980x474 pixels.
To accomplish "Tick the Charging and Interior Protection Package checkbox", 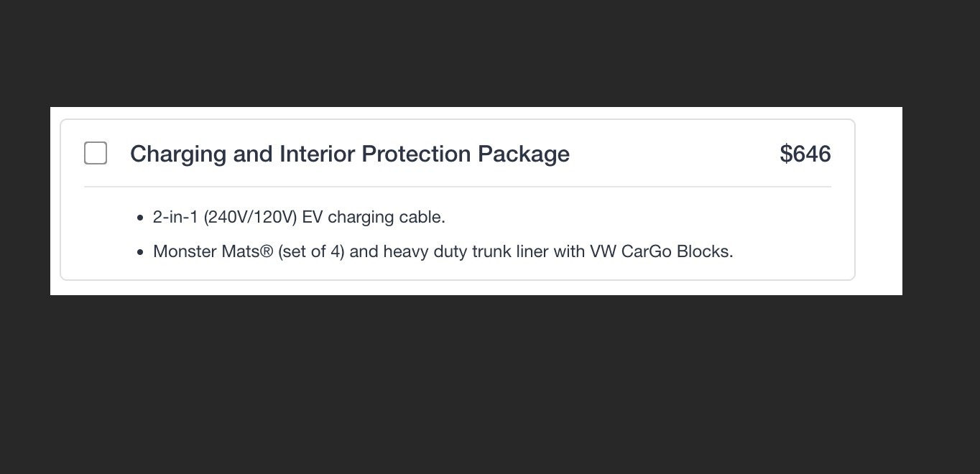I will pos(96,153).
